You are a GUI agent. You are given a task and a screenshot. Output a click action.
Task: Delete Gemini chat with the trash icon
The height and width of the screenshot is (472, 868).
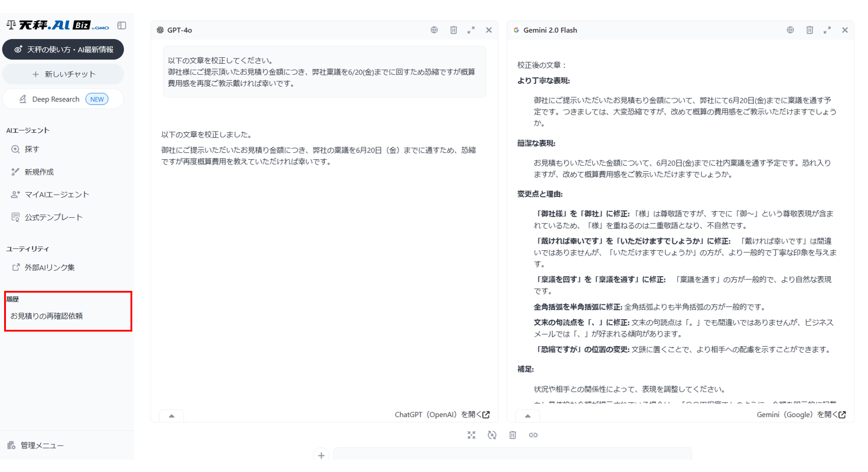point(810,30)
